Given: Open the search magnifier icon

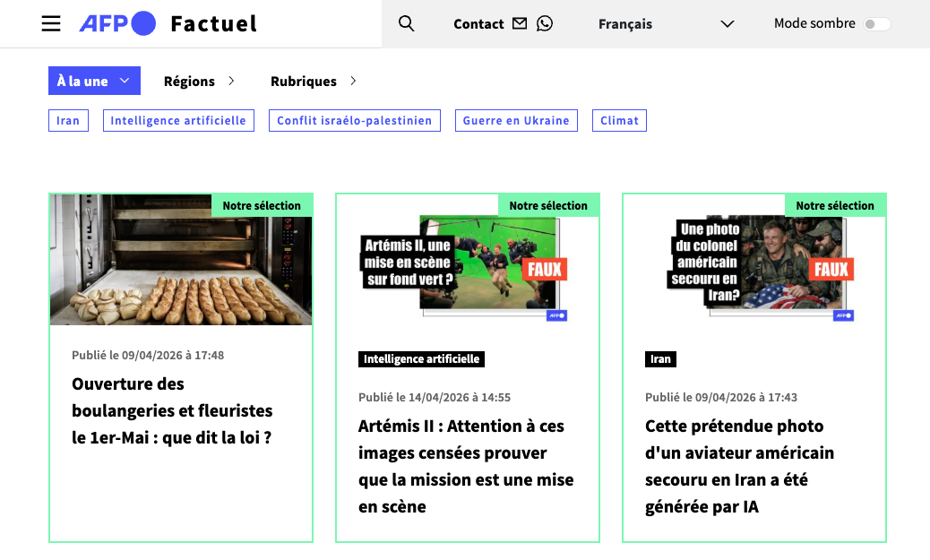Looking at the screenshot, I should pos(406,23).
